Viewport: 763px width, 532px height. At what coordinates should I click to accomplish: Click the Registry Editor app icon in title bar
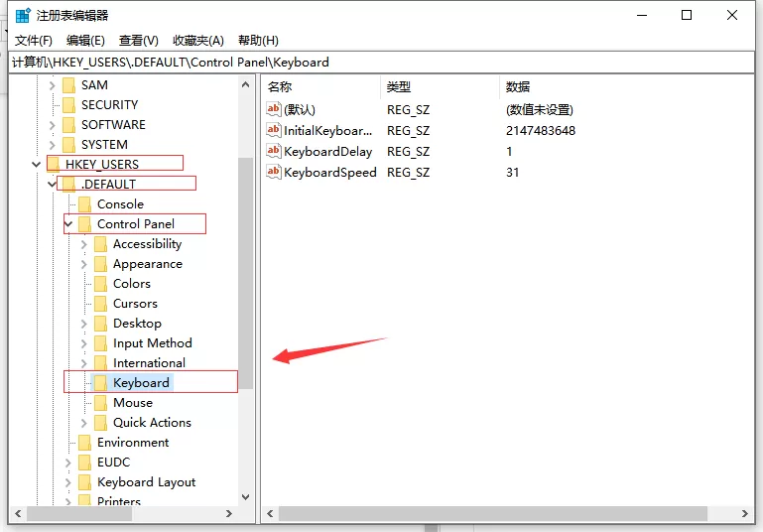pyautogui.click(x=23, y=16)
